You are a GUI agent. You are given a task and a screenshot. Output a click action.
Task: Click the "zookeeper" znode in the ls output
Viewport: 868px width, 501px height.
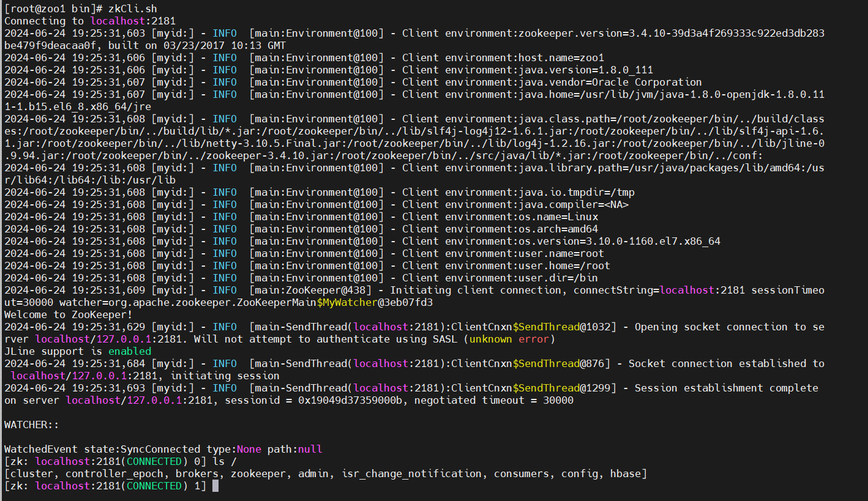(258, 473)
